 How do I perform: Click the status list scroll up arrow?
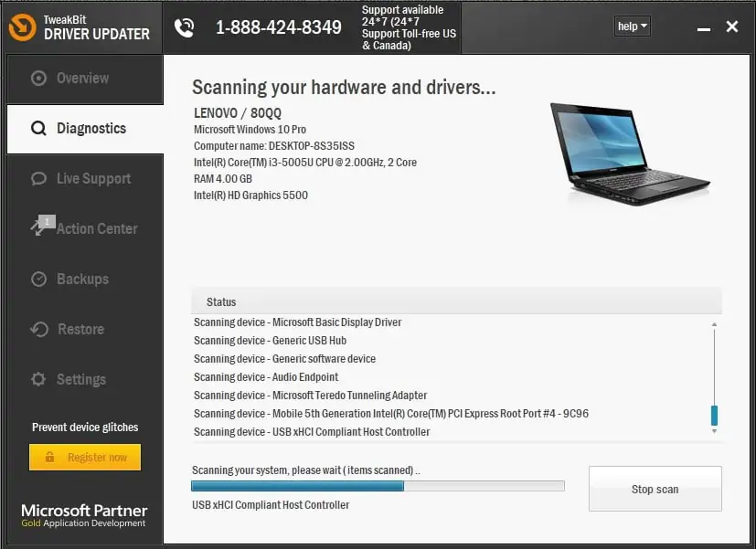[x=714, y=325]
